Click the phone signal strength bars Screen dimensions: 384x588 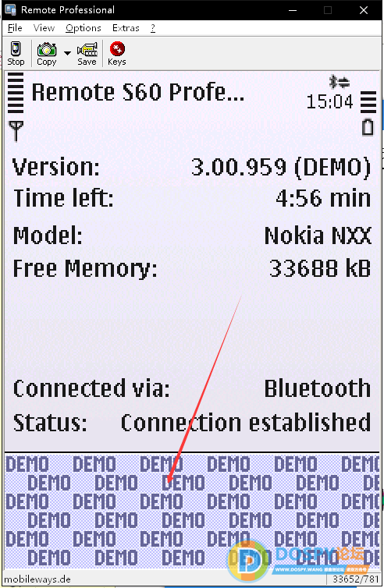[x=16, y=93]
